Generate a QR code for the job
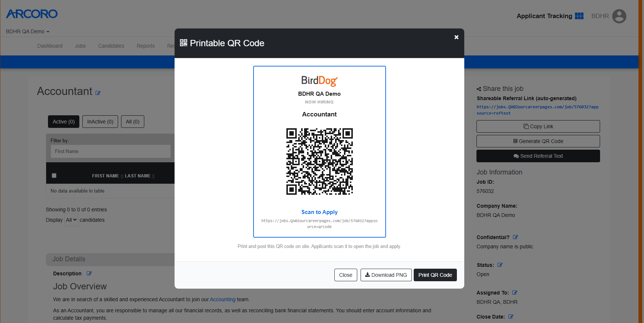Image resolution: width=644 pixels, height=323 pixels. 538,141
